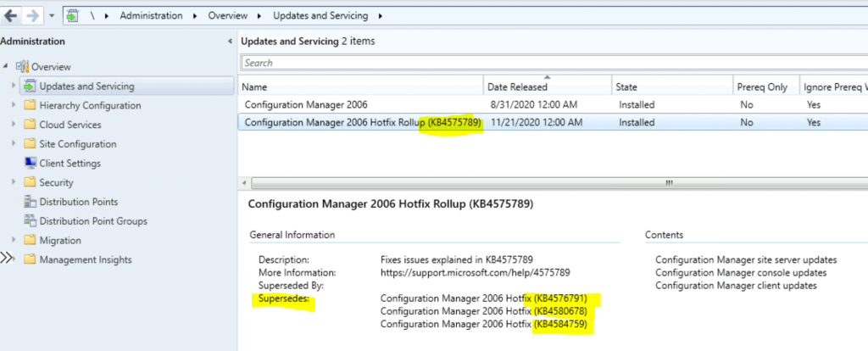Select Distribution Point Groups in the tree

point(93,221)
